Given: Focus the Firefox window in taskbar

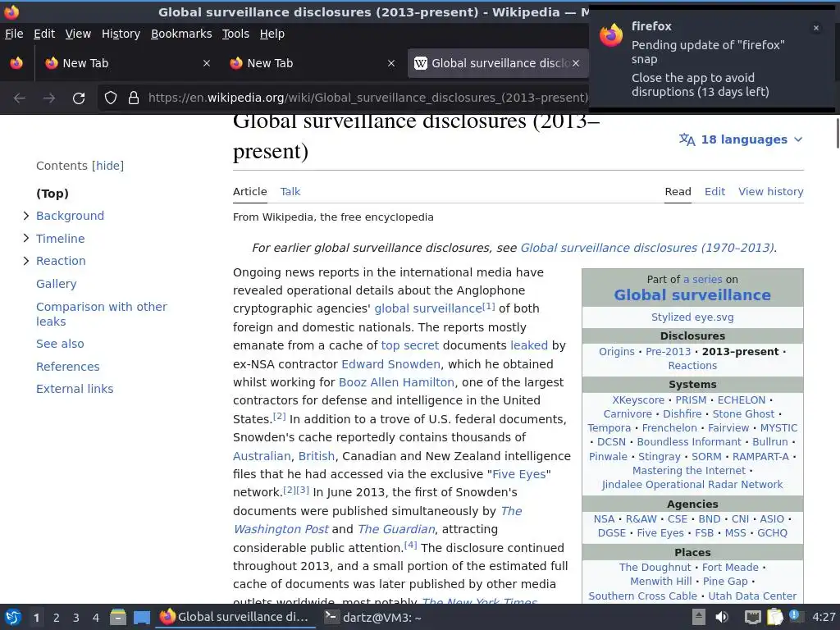Looking at the screenshot, I should 236,617.
